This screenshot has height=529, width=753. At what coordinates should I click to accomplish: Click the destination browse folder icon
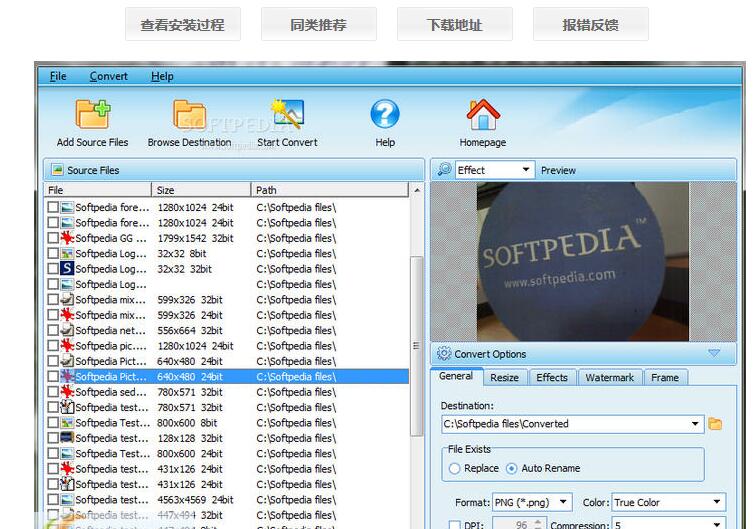coord(715,424)
